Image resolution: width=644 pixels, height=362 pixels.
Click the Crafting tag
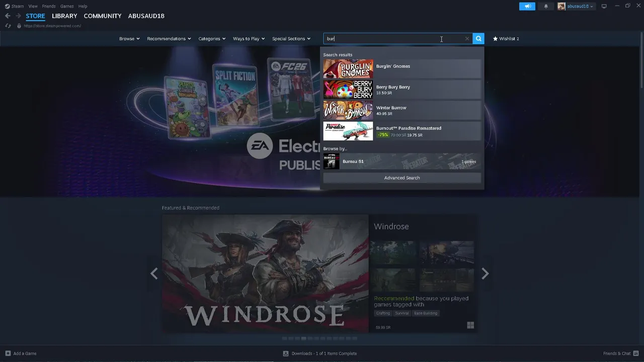pos(383,313)
